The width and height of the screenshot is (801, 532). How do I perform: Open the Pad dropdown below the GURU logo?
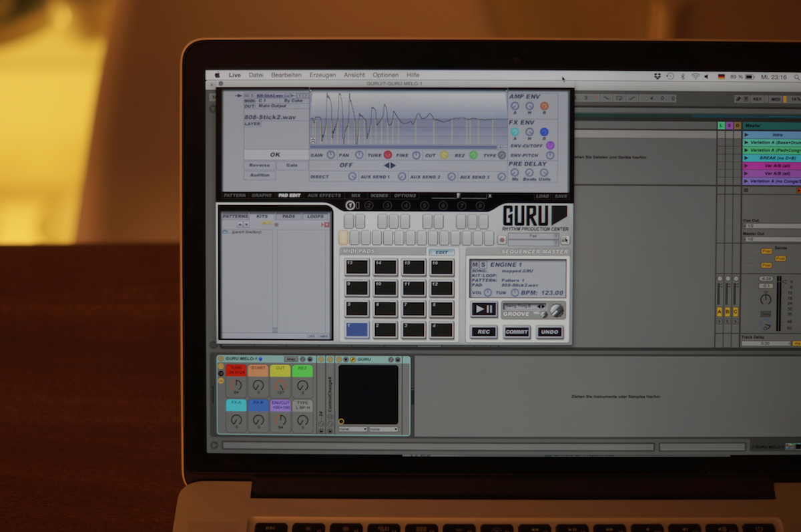tap(533, 236)
